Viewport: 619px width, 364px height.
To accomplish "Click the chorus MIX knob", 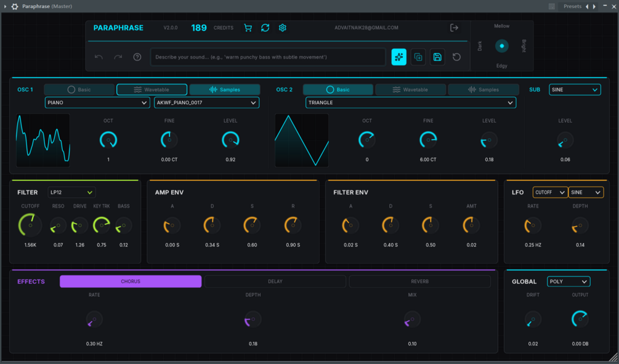I will click(413, 320).
